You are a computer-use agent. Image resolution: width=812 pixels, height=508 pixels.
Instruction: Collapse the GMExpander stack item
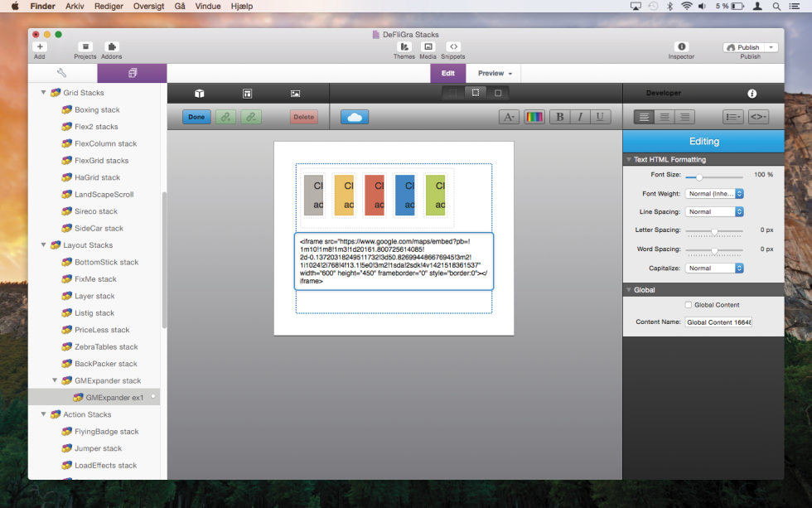tap(55, 380)
